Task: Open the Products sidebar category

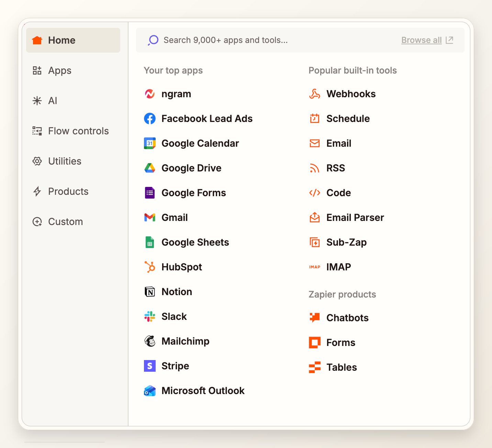Action: tap(73, 191)
